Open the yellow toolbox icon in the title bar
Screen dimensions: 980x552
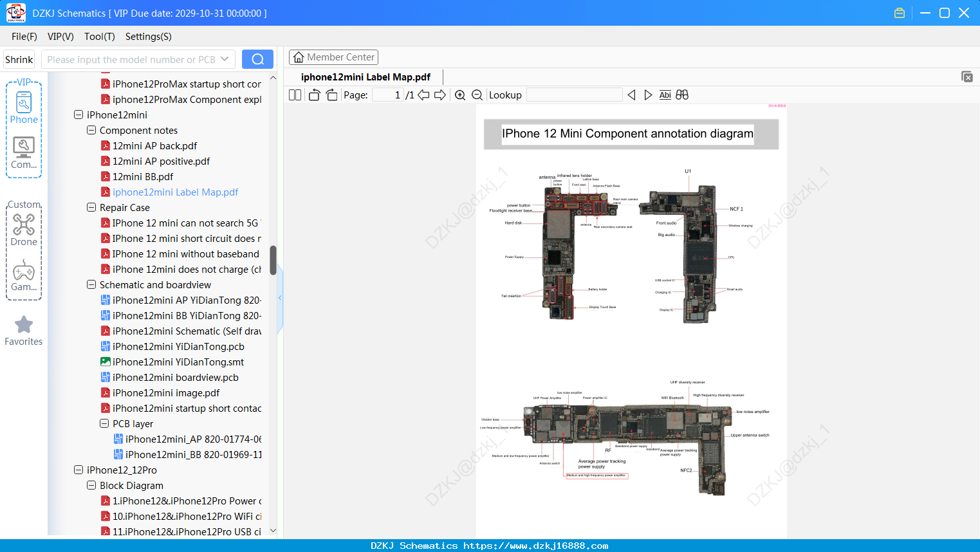pos(900,13)
